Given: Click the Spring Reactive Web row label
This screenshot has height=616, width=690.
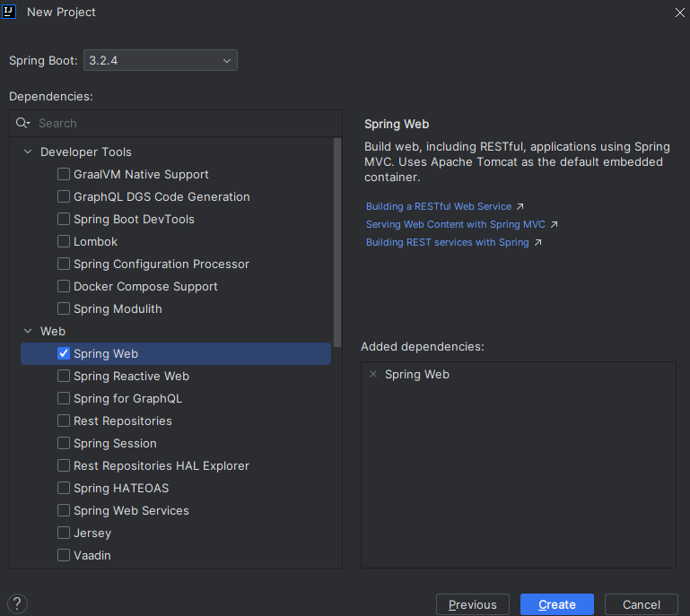Looking at the screenshot, I should [131, 376].
